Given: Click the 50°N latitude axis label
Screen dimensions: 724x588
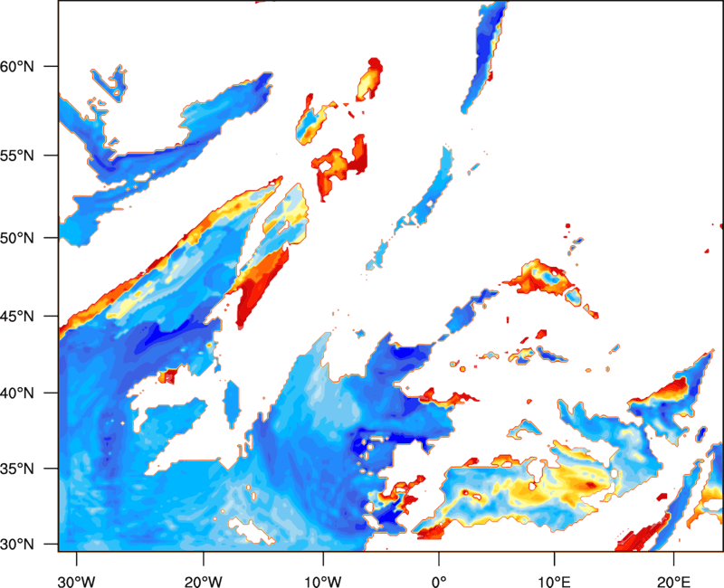Looking at the screenshot, I should pyautogui.click(x=17, y=238).
